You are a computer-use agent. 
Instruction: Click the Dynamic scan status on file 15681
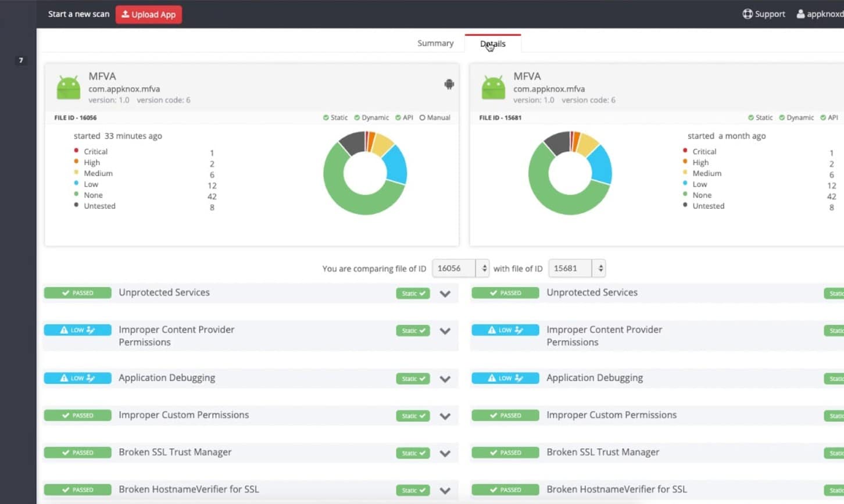point(796,117)
